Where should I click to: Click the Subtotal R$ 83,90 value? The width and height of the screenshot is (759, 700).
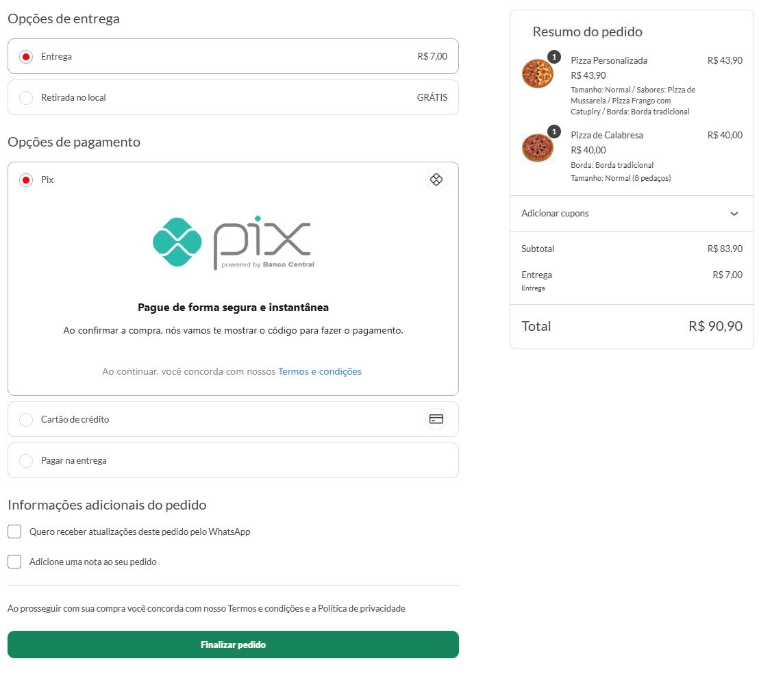(x=725, y=249)
